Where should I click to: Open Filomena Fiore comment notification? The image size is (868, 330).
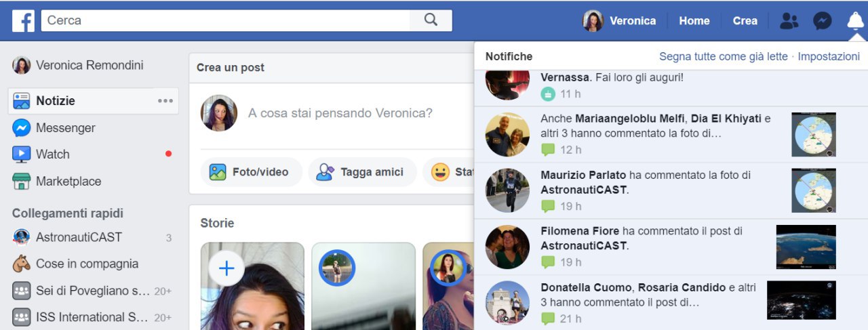[x=671, y=247]
